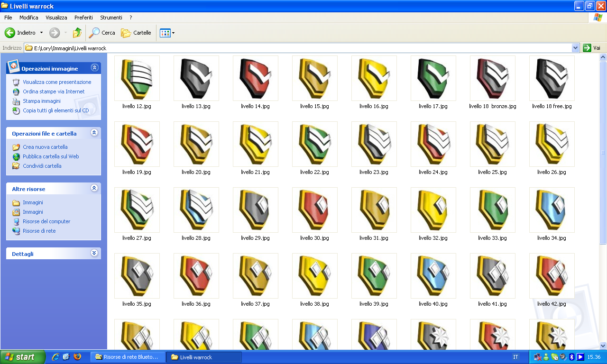This screenshot has height=364, width=607.
Task: Select thumbnail livello 12.jpg
Action: pos(137,78)
